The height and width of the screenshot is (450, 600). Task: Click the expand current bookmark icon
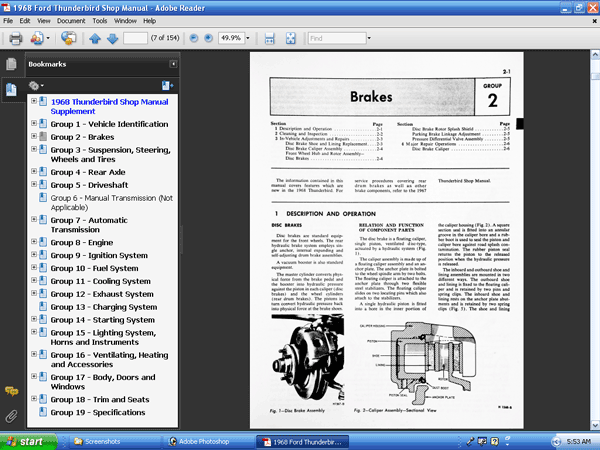pos(168,85)
